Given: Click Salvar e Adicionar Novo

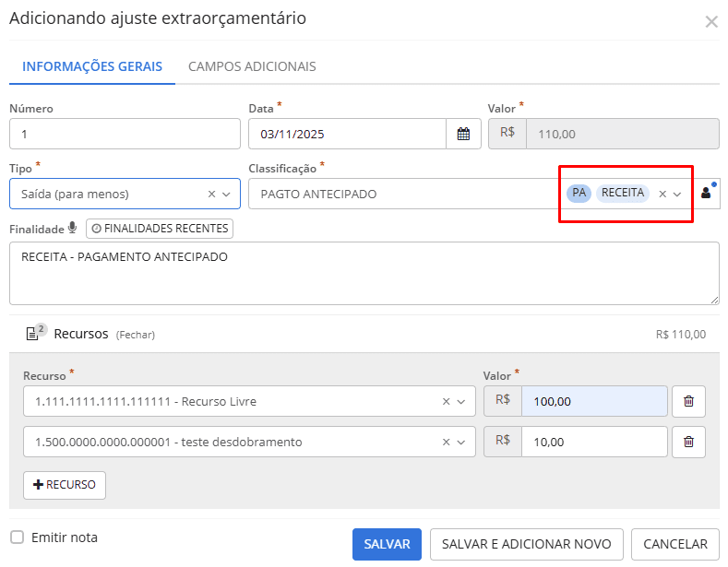Looking at the screenshot, I should [526, 544].
